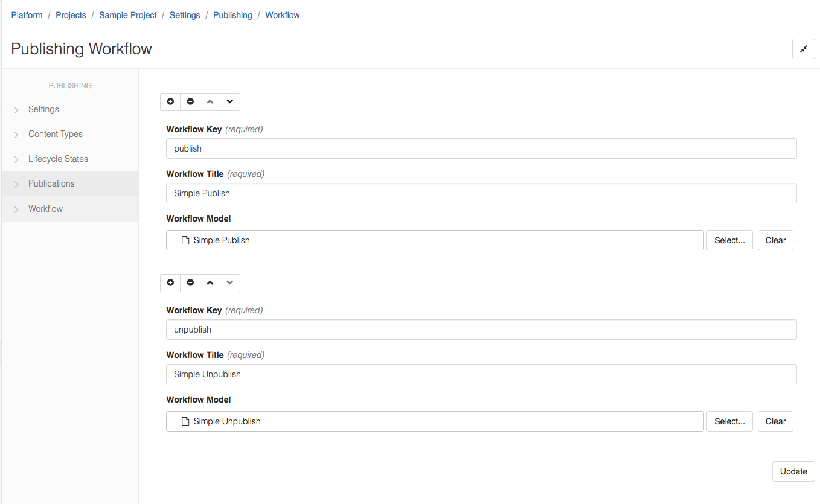Screen dimensions: 820x504
Task: Open Publications in the sidebar
Action: click(70, 183)
